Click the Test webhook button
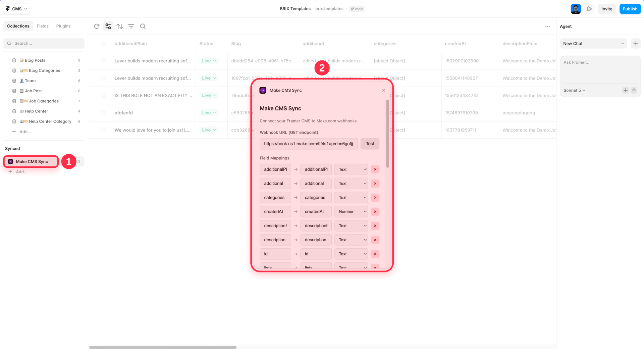Viewport: 644px width, 349px height. pyautogui.click(x=370, y=144)
